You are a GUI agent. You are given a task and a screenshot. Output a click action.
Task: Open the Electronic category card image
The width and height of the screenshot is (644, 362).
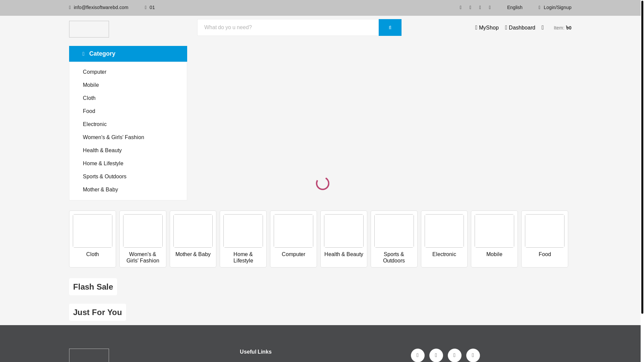[444, 231]
